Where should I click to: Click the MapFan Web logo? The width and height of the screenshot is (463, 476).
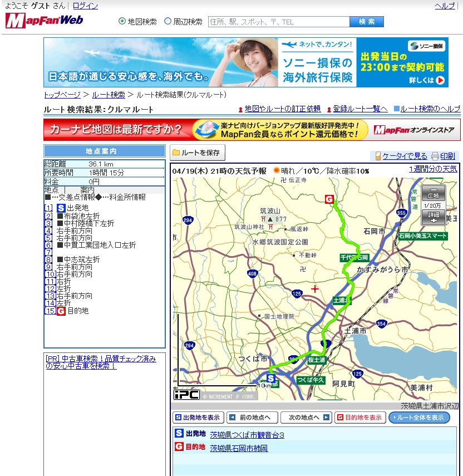pyautogui.click(x=45, y=21)
